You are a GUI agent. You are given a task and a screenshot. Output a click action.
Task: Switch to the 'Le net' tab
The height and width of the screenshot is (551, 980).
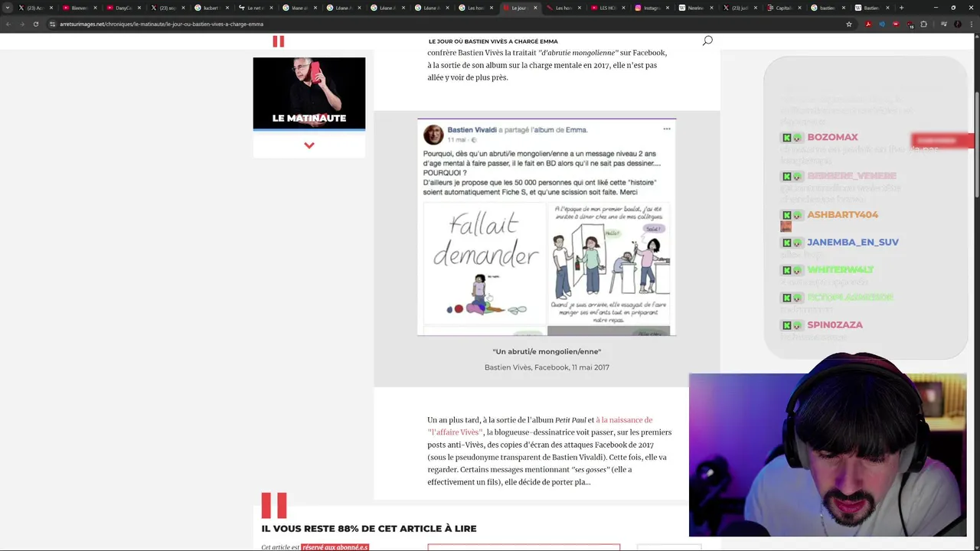(x=255, y=8)
